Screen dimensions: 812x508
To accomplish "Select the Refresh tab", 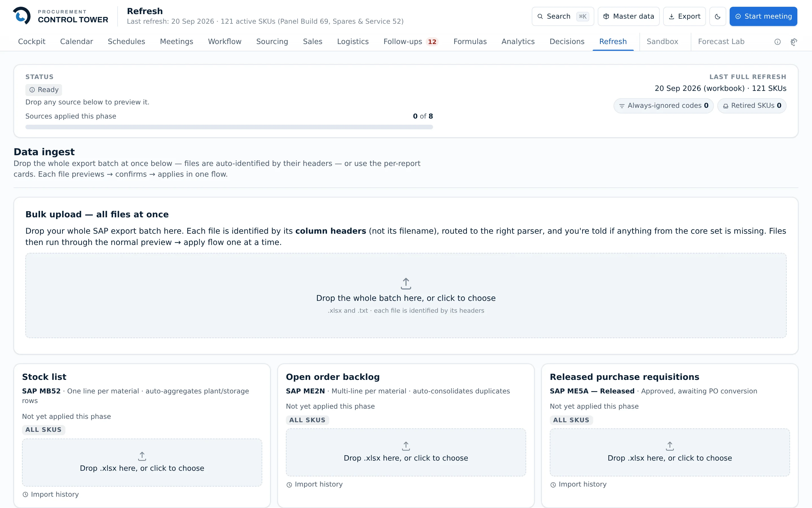I will (x=613, y=42).
